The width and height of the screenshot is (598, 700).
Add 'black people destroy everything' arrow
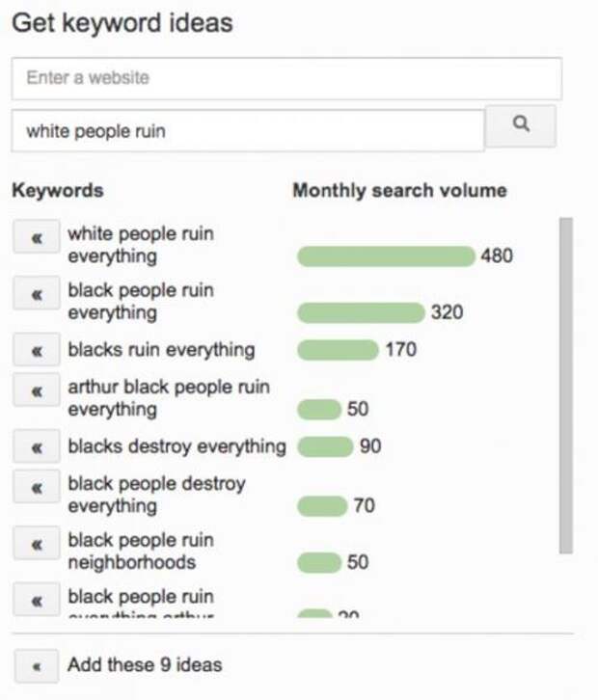(37, 486)
